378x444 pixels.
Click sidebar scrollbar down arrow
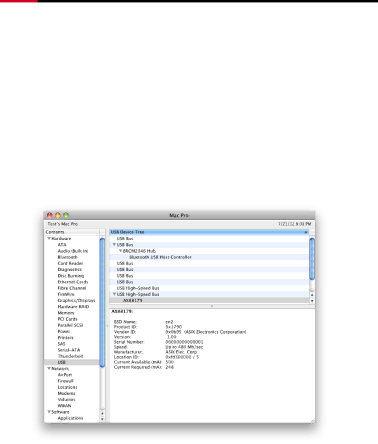[x=102, y=419]
